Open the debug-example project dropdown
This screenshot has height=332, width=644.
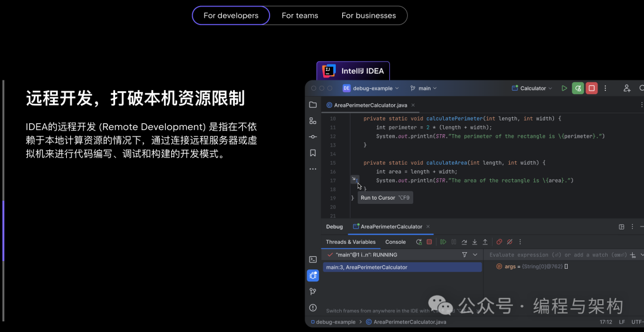(x=371, y=88)
